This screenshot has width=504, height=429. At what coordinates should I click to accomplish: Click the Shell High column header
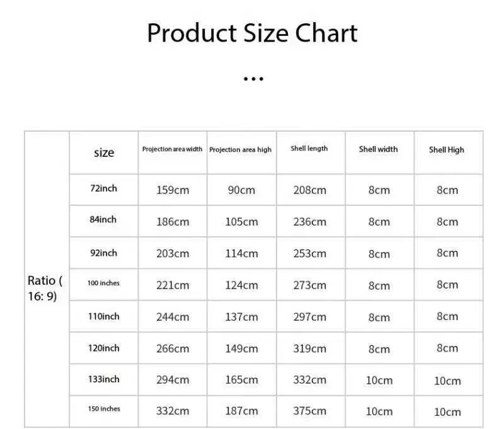447,150
